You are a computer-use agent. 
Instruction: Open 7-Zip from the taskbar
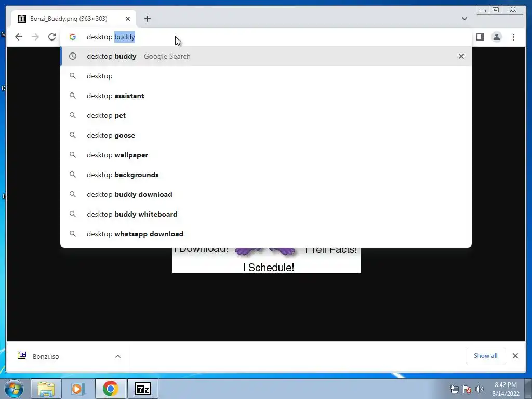point(142,389)
